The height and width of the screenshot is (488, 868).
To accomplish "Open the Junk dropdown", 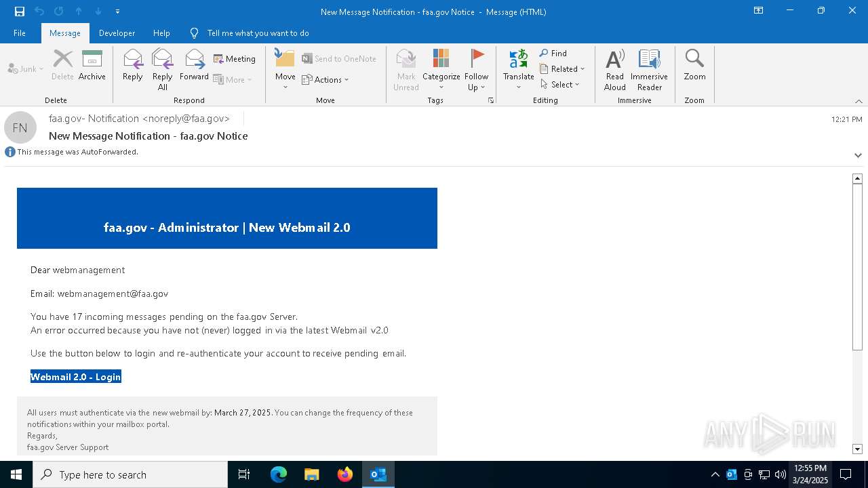I will [26, 68].
